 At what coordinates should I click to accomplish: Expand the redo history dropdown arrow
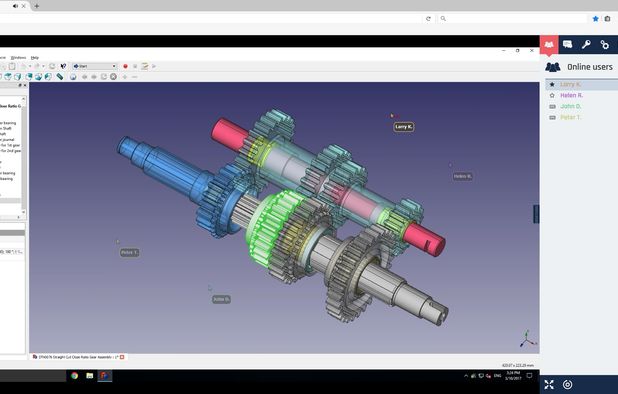(x=43, y=66)
